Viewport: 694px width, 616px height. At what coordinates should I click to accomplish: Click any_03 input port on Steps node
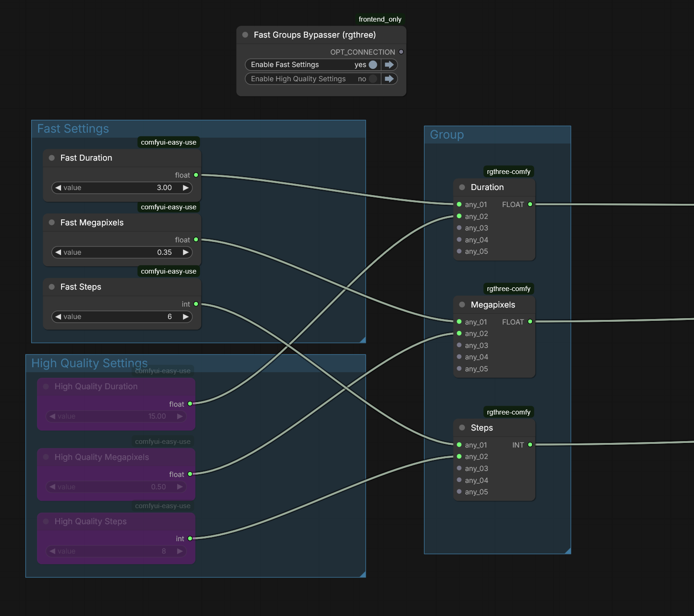[459, 468]
